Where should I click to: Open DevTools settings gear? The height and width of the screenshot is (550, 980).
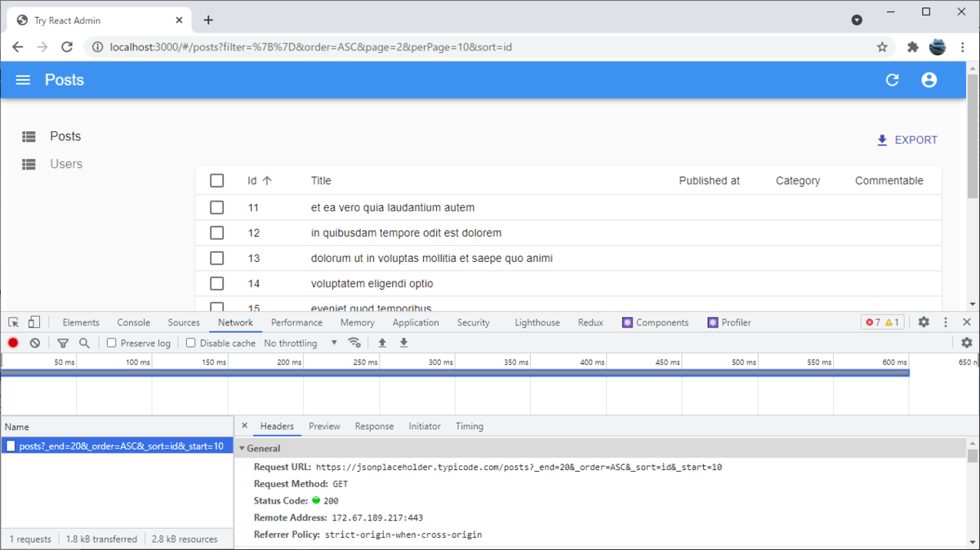point(923,322)
